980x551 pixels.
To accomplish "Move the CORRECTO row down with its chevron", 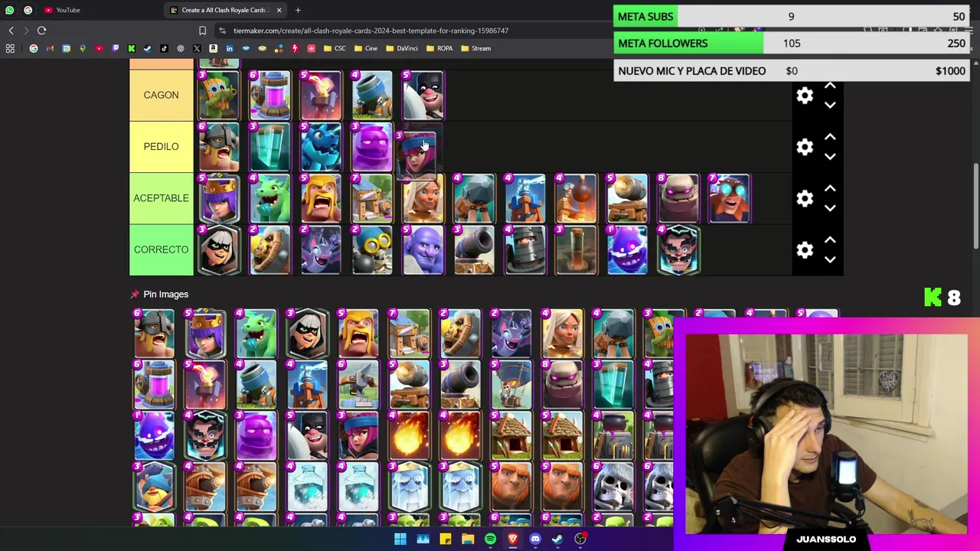I will (x=830, y=259).
